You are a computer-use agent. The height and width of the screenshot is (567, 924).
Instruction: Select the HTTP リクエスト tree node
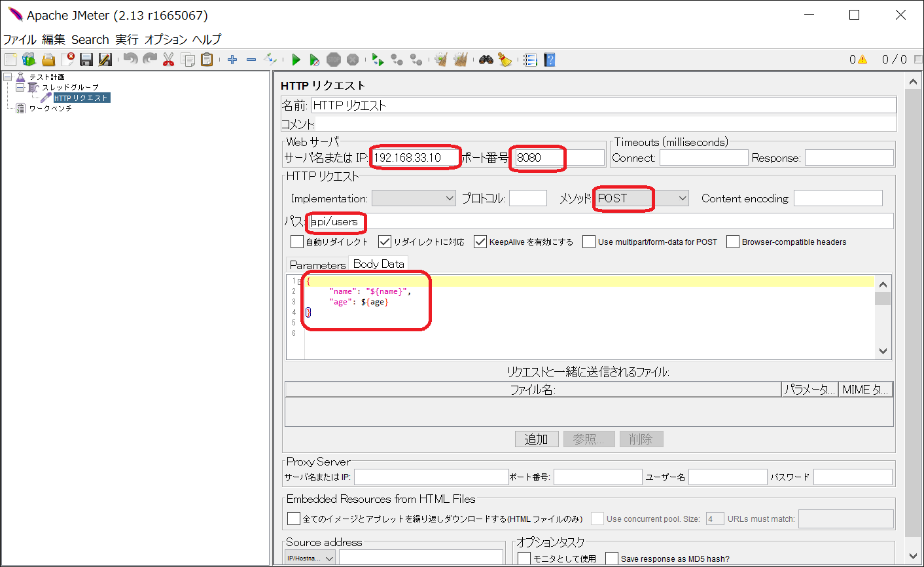81,98
